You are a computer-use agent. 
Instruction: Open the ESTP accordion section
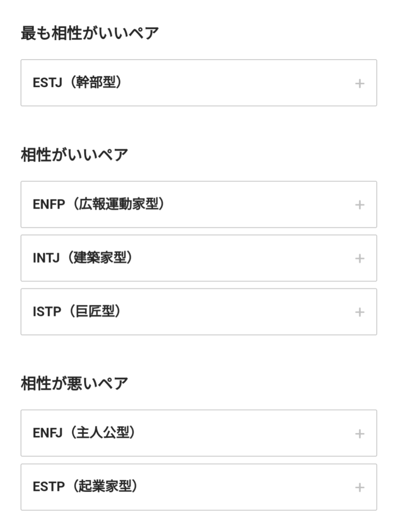click(x=198, y=487)
